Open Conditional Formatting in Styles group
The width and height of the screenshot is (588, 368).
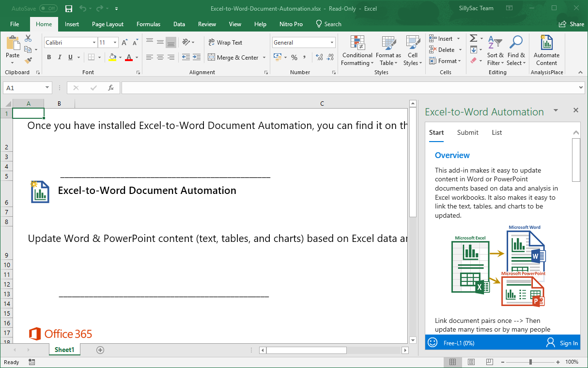click(x=357, y=50)
